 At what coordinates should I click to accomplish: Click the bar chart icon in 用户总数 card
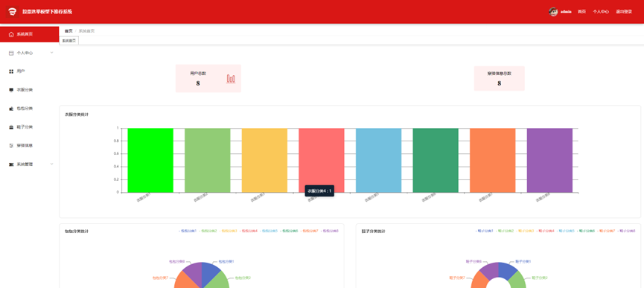[x=231, y=79]
